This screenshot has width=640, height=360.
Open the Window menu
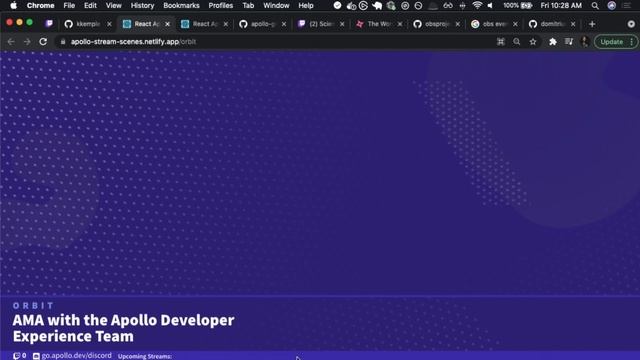276,5
